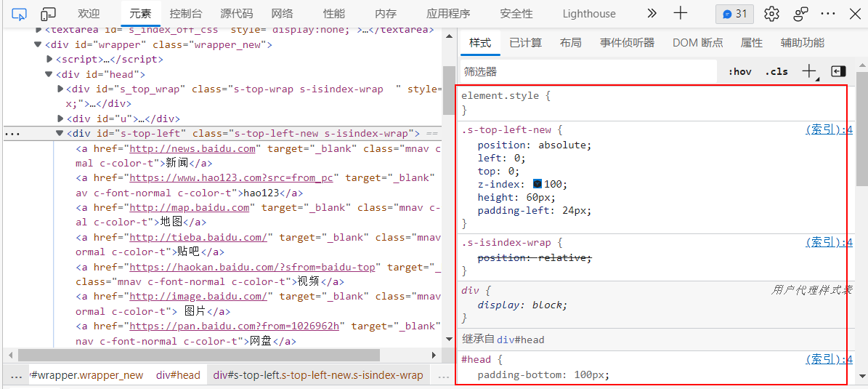
Task: Open DevTools settings gear icon
Action: (x=771, y=14)
